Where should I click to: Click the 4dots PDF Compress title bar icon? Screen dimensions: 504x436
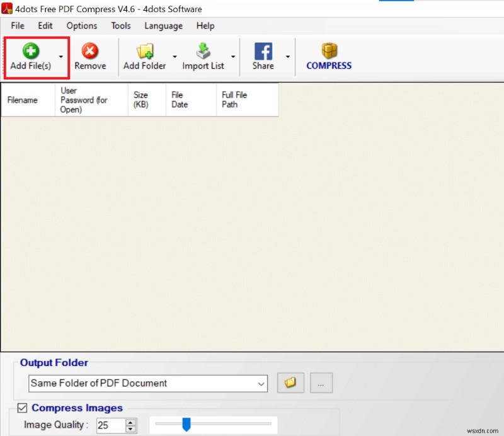[7, 9]
